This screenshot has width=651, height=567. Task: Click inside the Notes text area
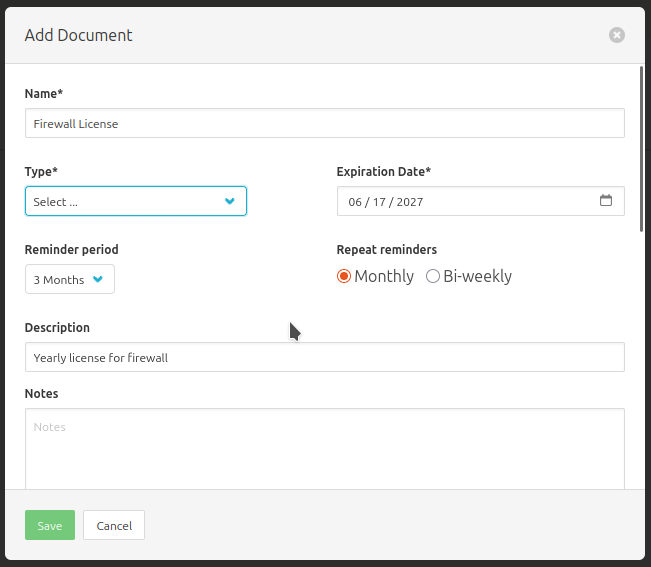point(324,448)
